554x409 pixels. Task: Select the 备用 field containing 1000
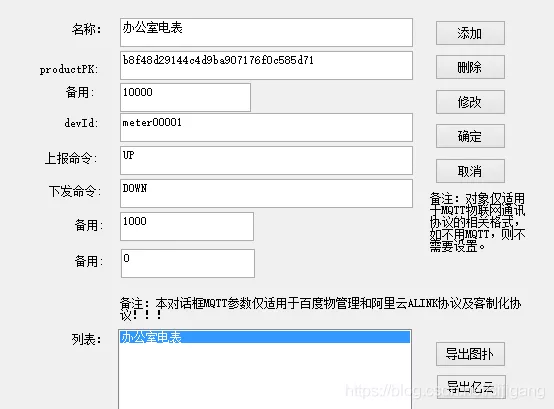click(187, 226)
